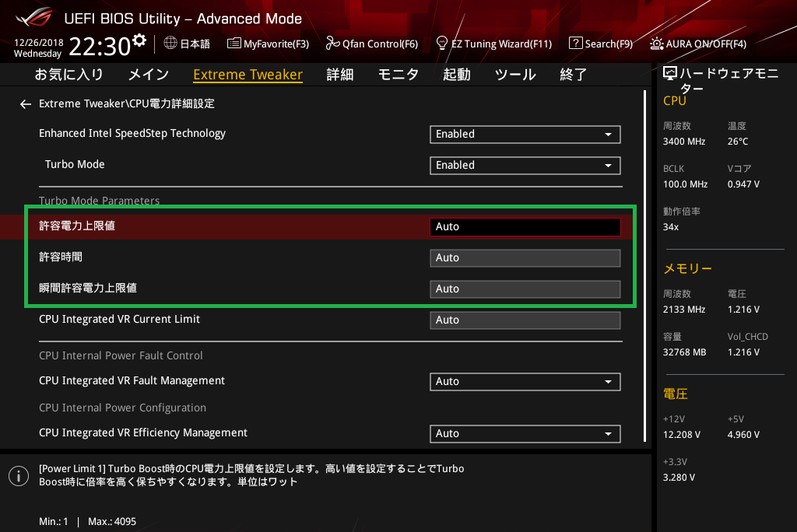This screenshot has height=532, width=797.
Task: Select the 許容電力上限値 row label
Action: pyautogui.click(x=77, y=226)
